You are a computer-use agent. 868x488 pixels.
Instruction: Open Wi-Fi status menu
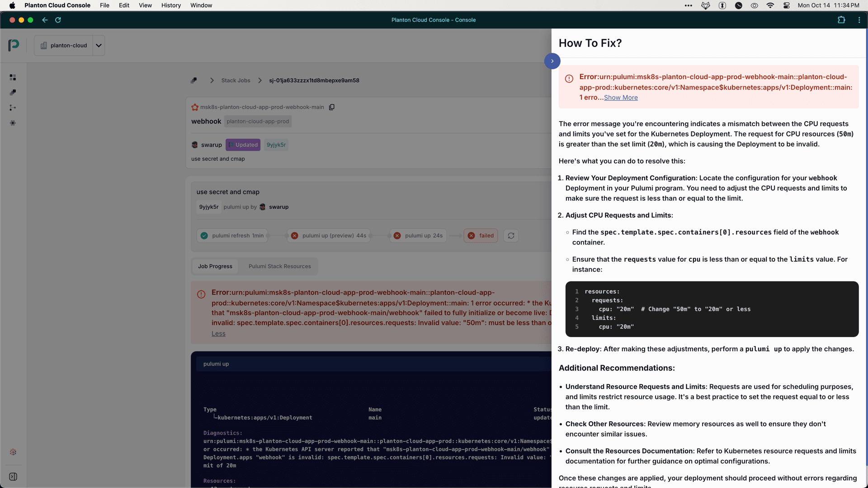770,5
